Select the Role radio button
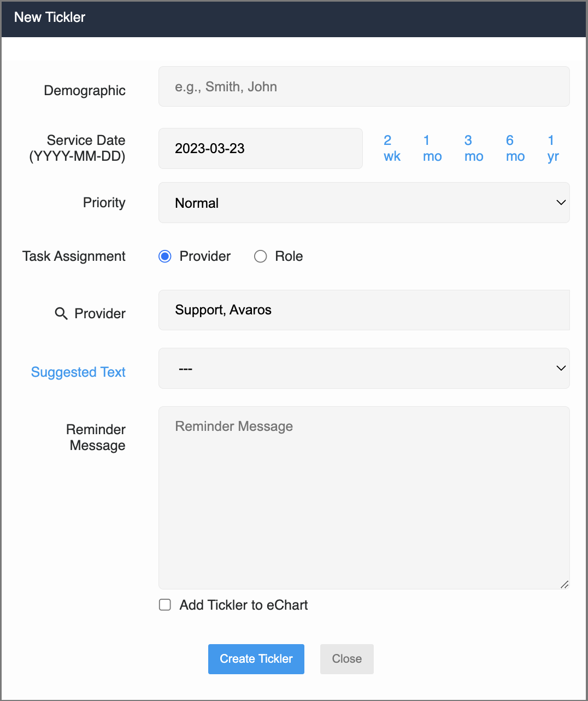 click(260, 256)
